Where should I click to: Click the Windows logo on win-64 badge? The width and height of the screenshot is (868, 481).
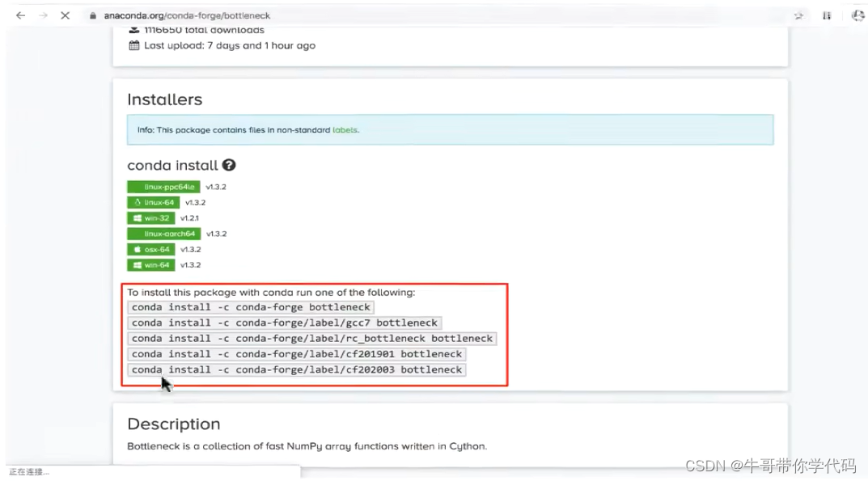(138, 265)
